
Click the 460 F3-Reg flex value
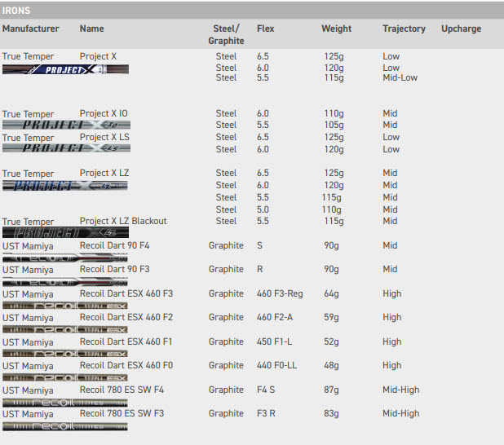279,293
